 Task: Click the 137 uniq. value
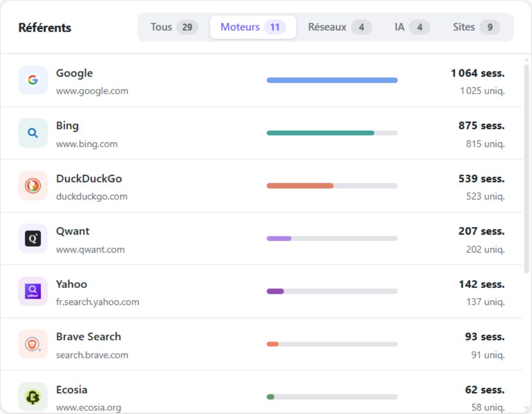coord(486,302)
